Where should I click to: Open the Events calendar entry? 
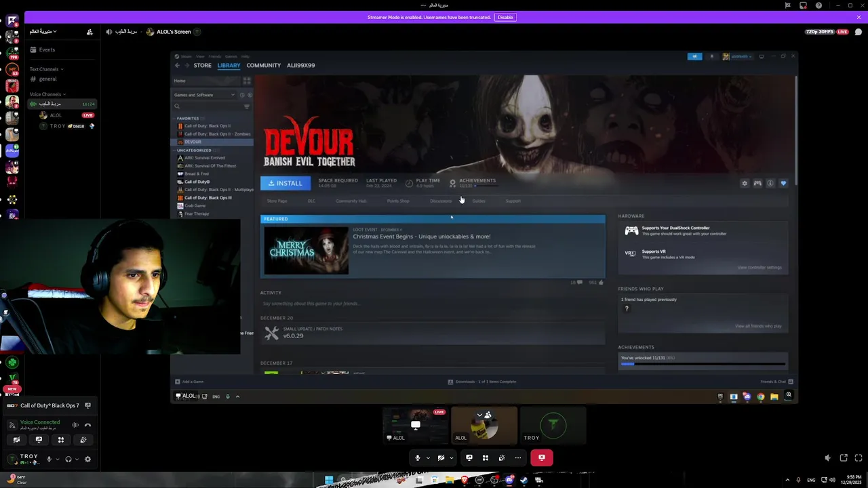[x=61, y=49]
